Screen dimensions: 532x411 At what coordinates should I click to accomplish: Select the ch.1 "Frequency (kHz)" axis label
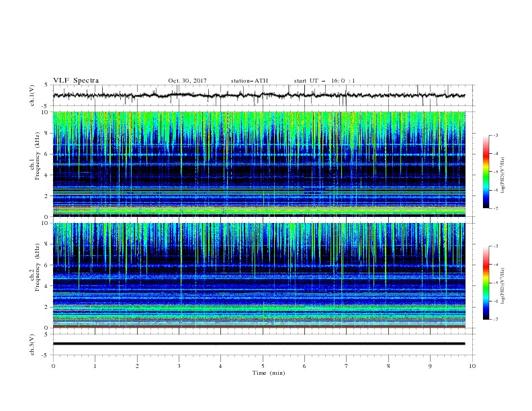[38, 156]
